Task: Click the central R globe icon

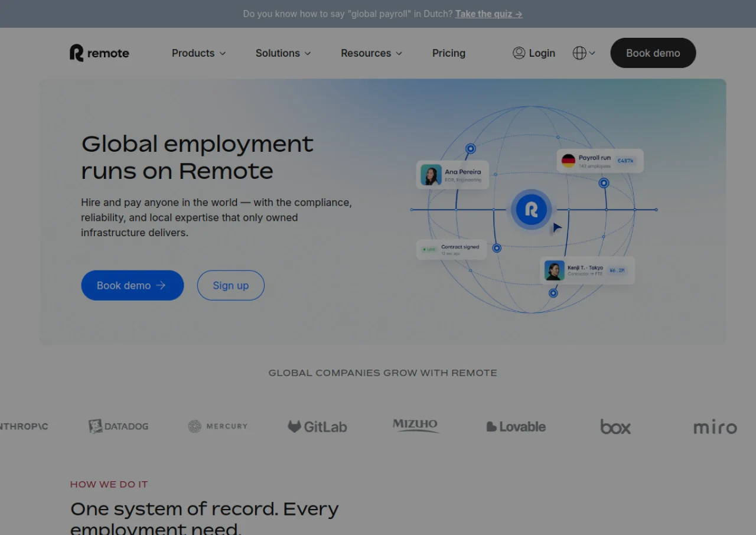Action: 531,210
